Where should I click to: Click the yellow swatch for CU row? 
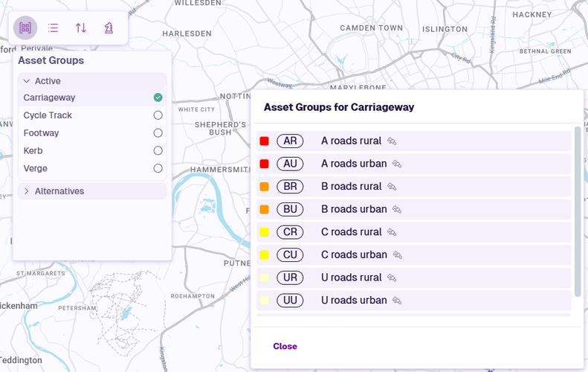tap(265, 255)
